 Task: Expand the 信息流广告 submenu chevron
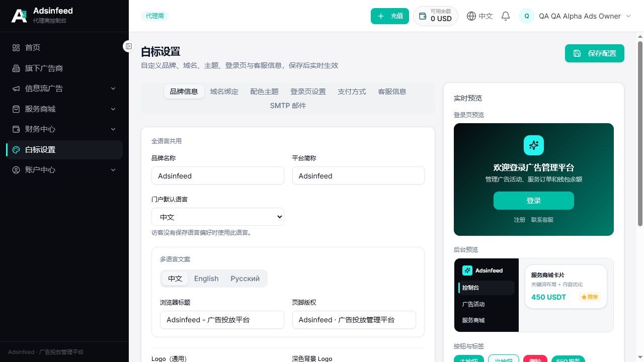(x=113, y=88)
